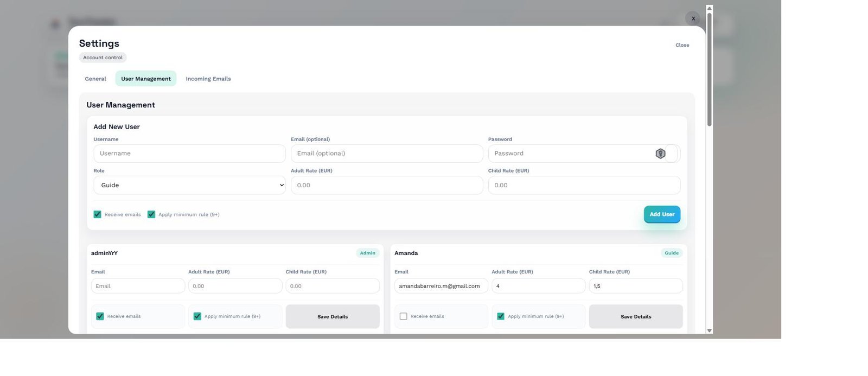Click the adminYrY username heading

pos(104,253)
